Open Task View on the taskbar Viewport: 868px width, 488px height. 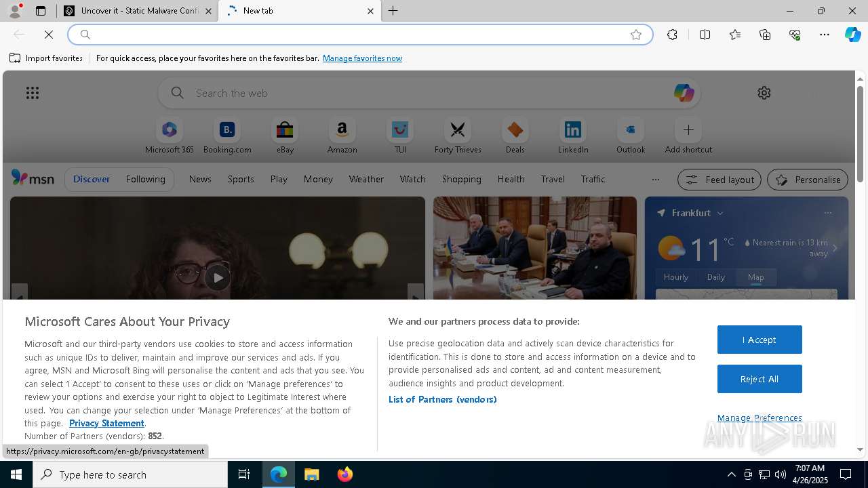(x=244, y=474)
